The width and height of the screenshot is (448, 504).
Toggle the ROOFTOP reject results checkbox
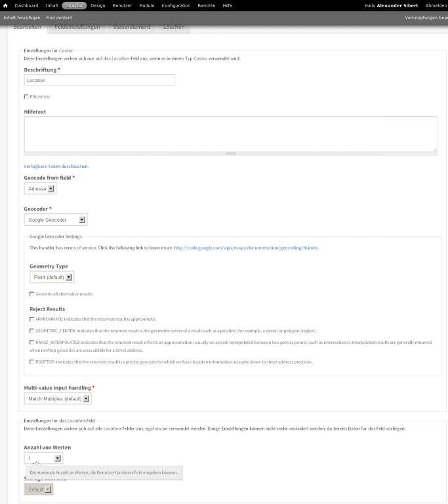tap(32, 362)
